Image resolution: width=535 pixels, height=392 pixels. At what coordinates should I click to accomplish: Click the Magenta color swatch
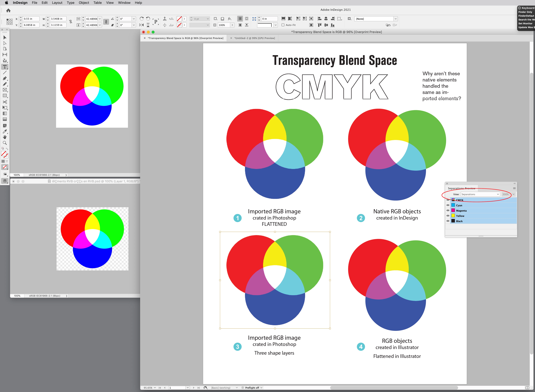click(x=453, y=210)
